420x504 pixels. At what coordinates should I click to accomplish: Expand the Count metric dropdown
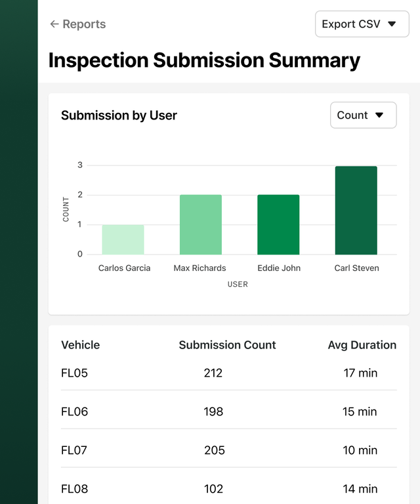362,115
